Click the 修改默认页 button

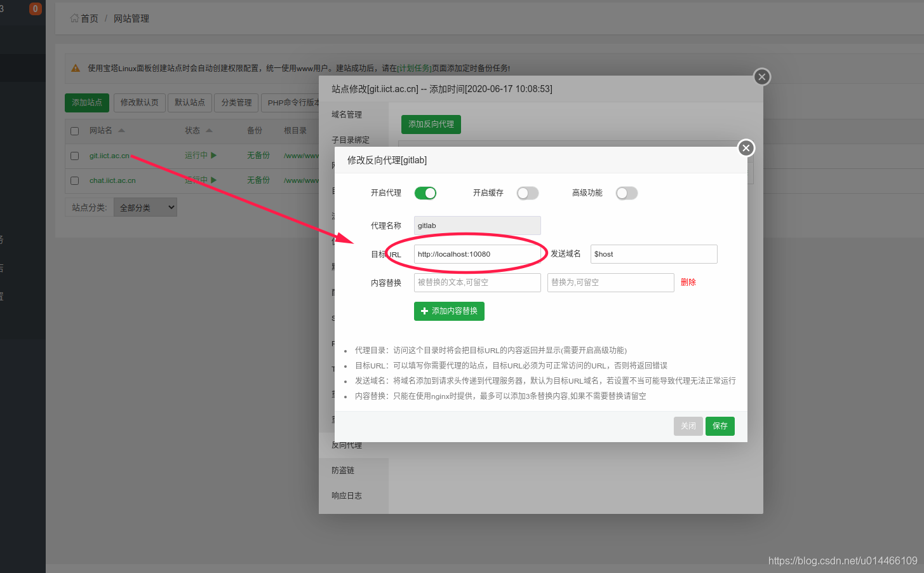click(x=140, y=102)
